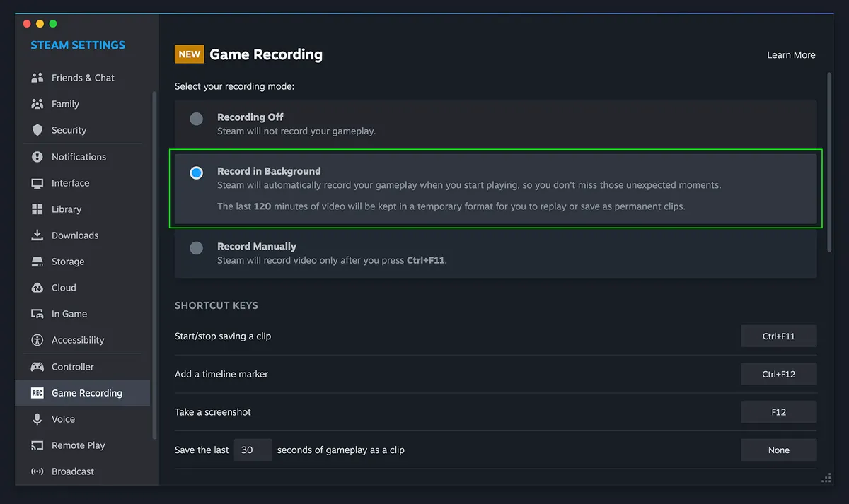Viewport: 849px width, 504px height.
Task: Click the Cloud upload icon
Action: pyautogui.click(x=37, y=288)
